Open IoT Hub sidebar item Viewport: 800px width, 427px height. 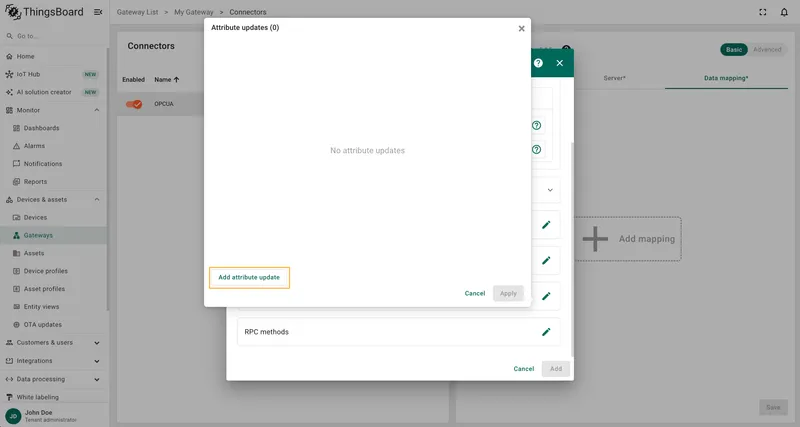coord(54,74)
